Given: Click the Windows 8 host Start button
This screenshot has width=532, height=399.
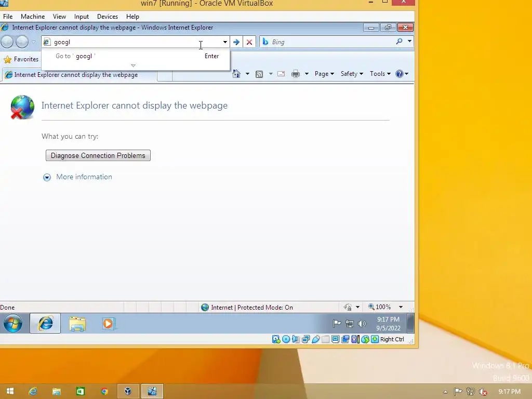Looking at the screenshot, I should point(10,391).
